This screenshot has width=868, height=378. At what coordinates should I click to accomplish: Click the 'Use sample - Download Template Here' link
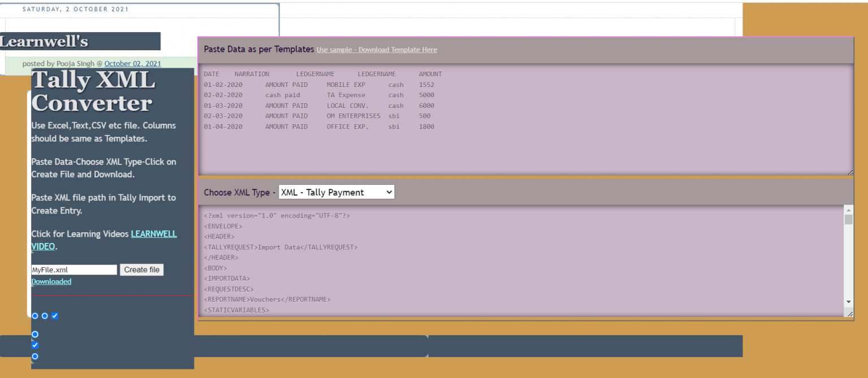pos(376,50)
